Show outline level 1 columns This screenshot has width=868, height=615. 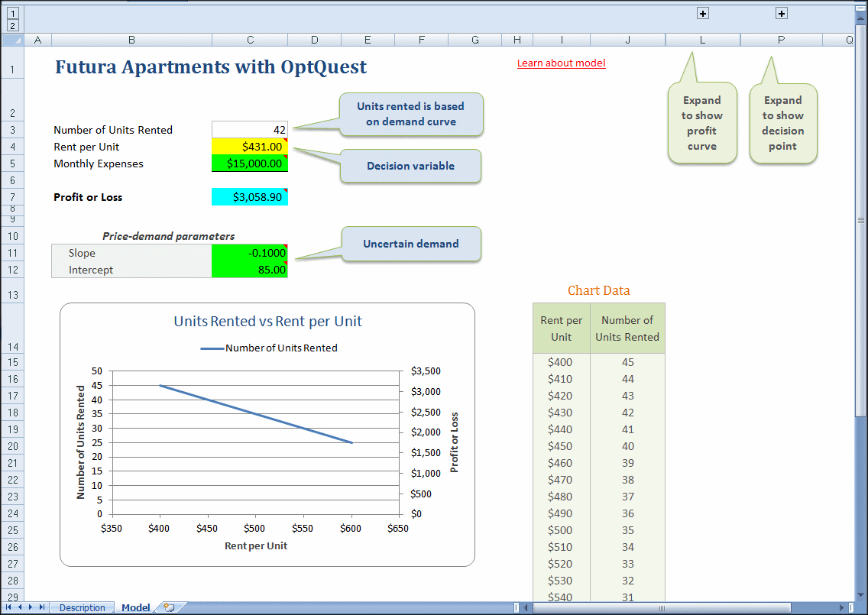13,13
